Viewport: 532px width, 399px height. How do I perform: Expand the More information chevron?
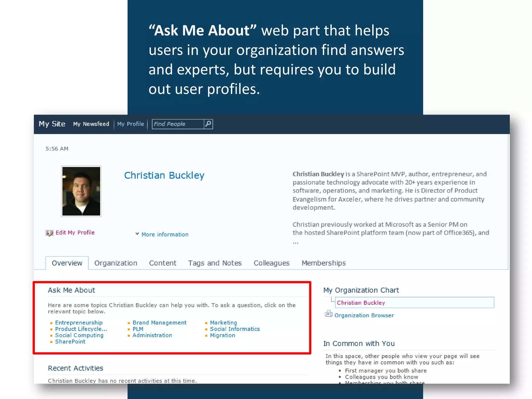(137, 234)
